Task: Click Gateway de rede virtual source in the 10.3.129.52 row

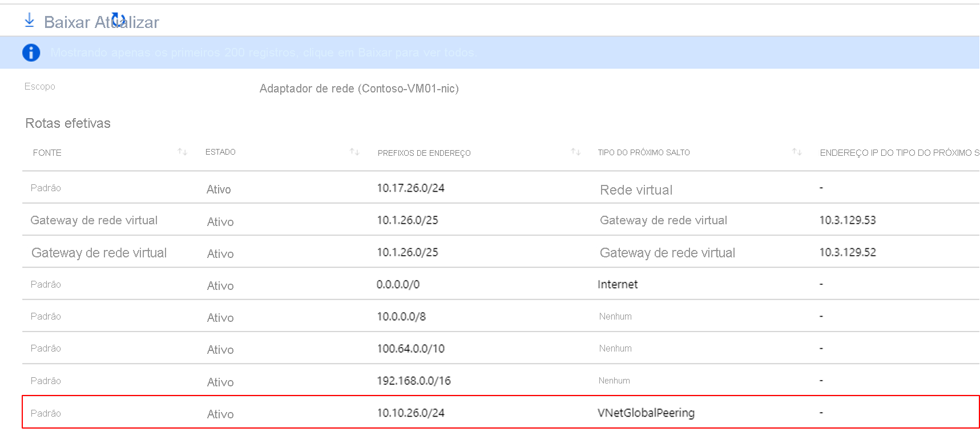Action: 99,253
